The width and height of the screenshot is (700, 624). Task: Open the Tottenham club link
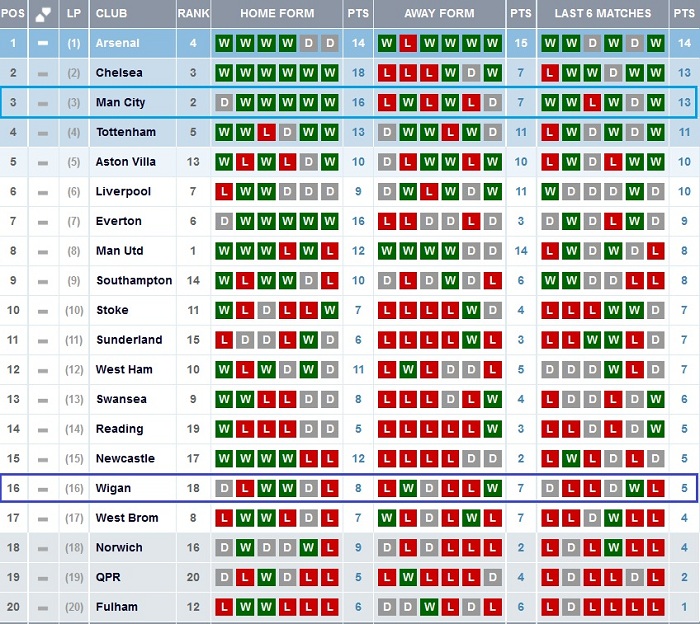(126, 132)
